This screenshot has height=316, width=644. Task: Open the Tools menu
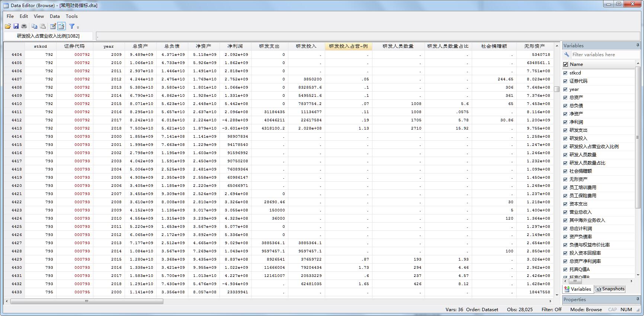coord(72,16)
